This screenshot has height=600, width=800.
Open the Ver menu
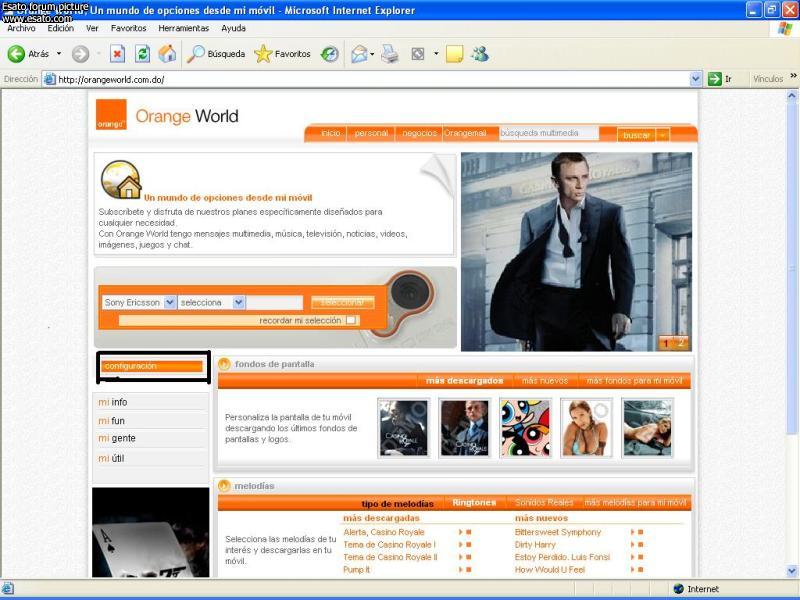pos(92,28)
